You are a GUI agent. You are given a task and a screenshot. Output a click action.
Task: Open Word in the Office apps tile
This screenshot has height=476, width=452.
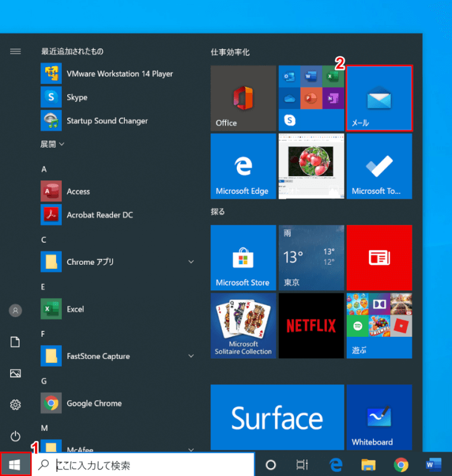311,77
